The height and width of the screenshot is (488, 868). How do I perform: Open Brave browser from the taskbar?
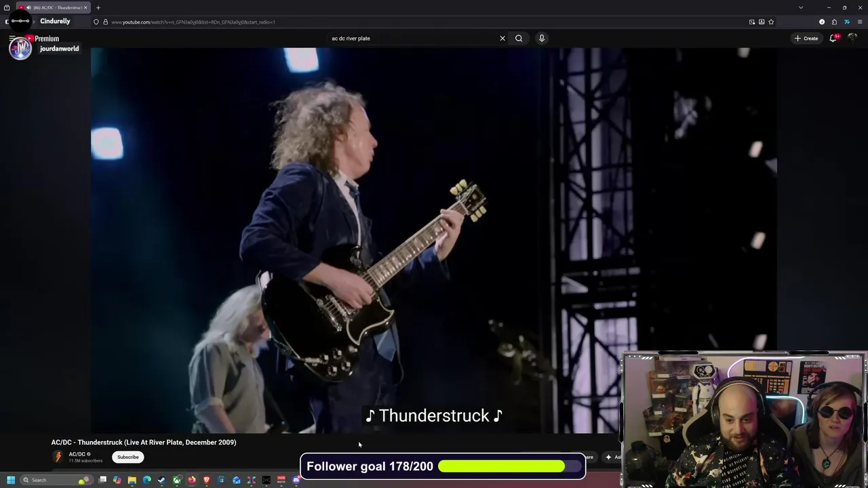coord(207,480)
